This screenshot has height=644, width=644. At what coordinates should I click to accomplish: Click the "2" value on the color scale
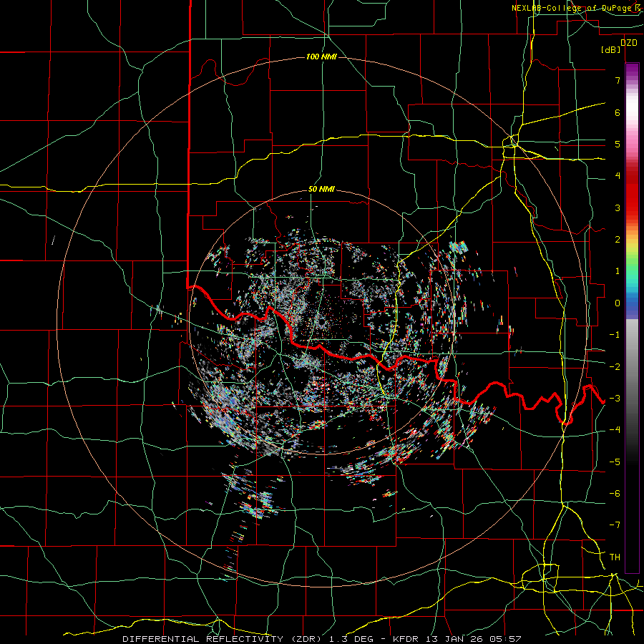point(618,240)
